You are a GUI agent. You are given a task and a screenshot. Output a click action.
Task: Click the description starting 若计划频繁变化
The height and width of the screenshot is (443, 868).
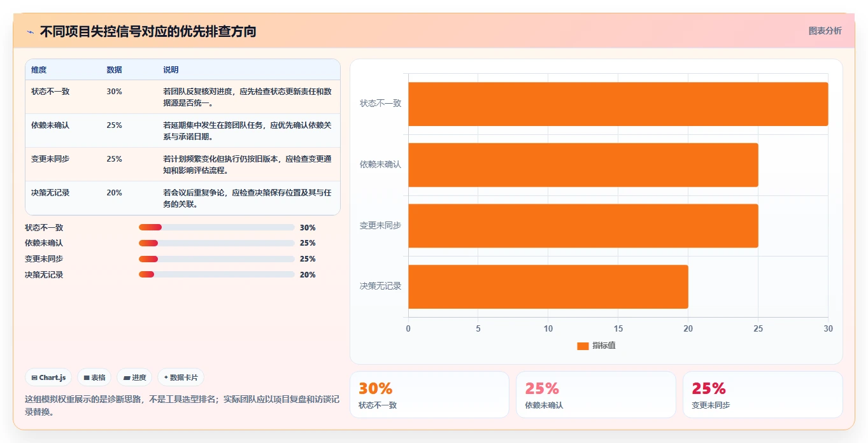(247, 165)
